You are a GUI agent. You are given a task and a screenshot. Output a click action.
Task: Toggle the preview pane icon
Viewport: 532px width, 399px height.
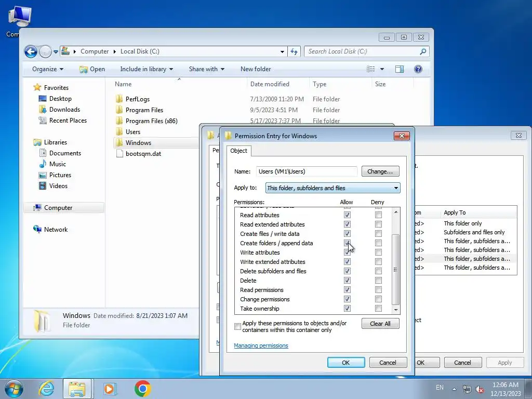(x=400, y=69)
